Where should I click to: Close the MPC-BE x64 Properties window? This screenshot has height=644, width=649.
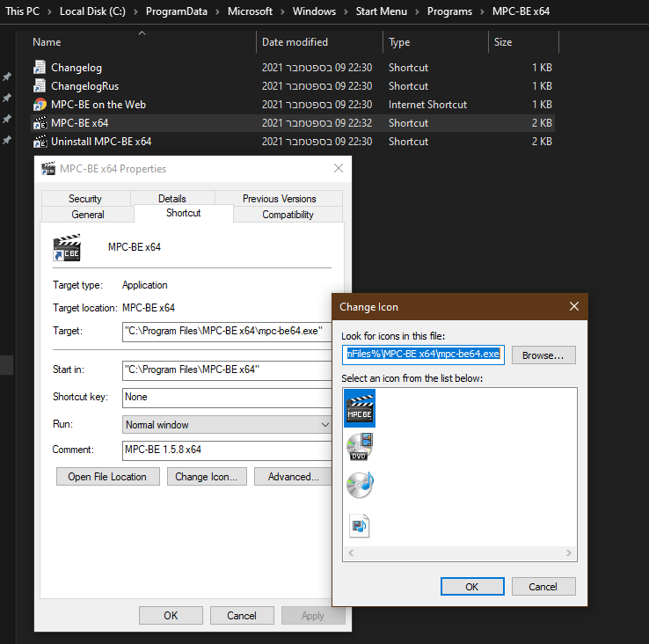point(339,168)
